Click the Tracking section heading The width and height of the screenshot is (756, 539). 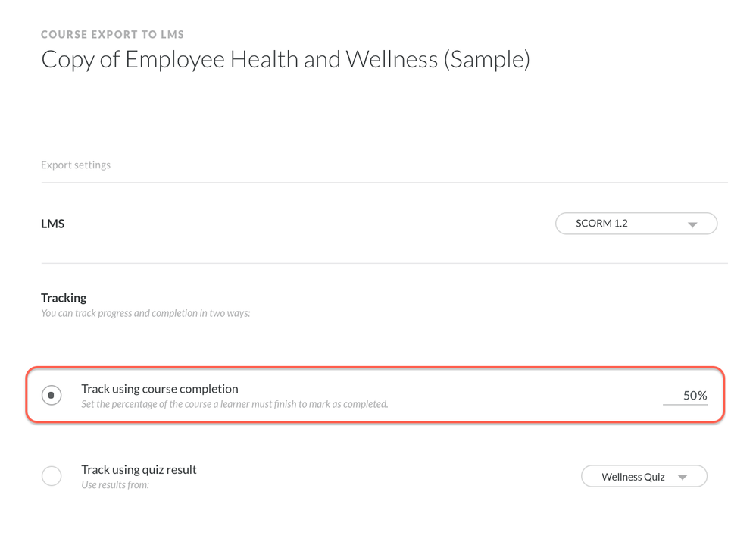[64, 298]
